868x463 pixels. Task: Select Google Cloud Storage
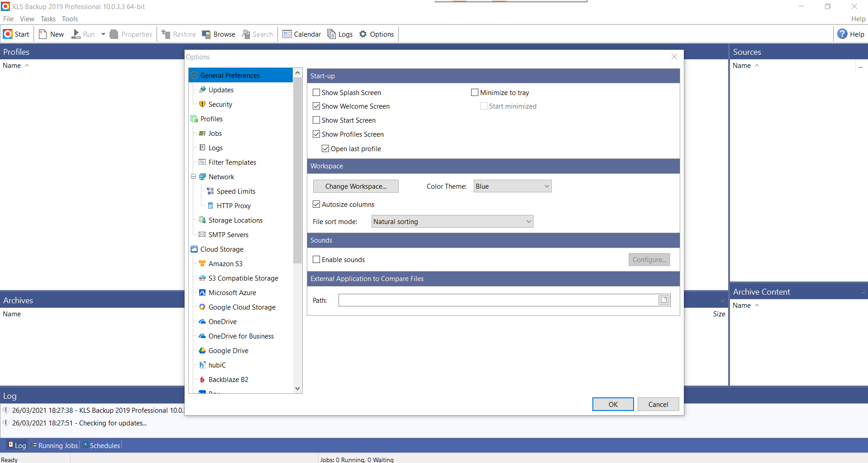pos(242,307)
